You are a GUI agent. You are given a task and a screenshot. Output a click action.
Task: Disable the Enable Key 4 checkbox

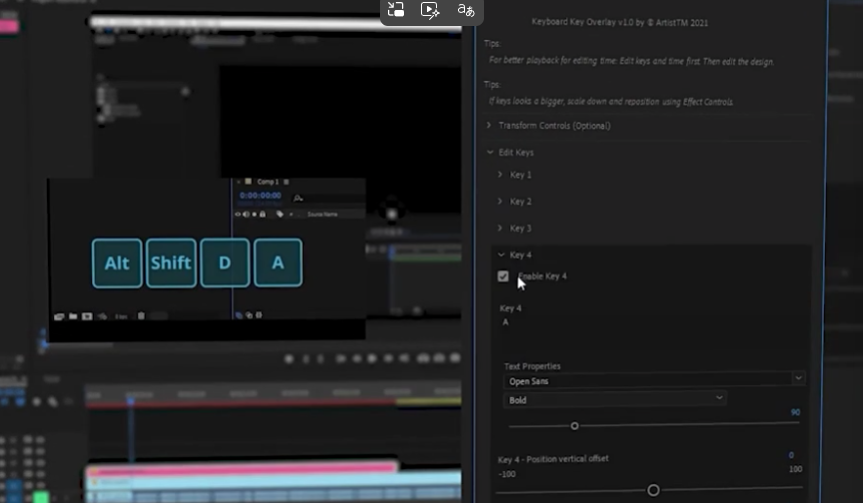click(503, 276)
